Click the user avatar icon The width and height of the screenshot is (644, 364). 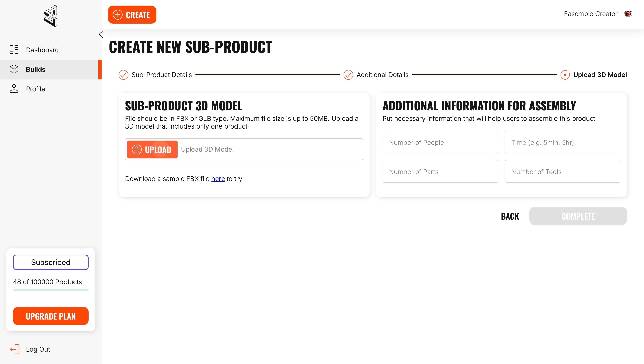(628, 14)
